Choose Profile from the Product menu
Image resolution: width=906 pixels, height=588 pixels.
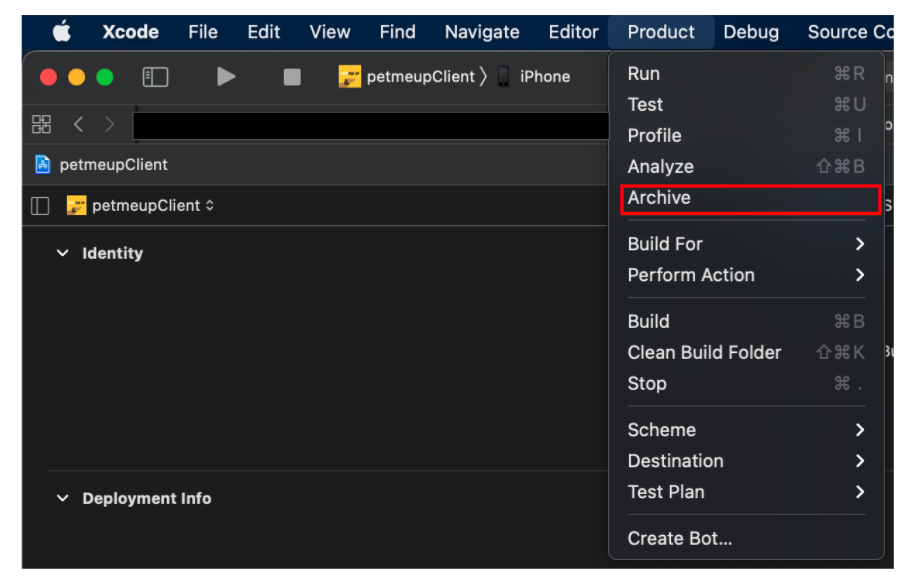[x=746, y=136]
